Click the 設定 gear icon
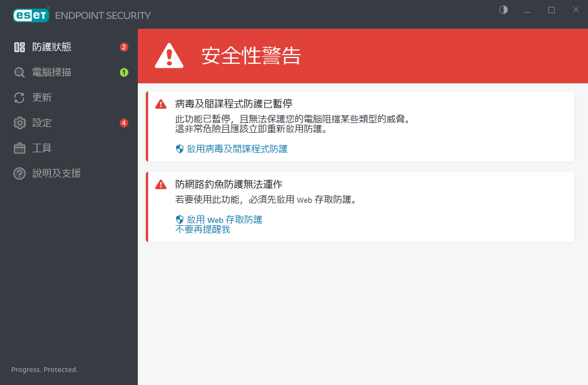The height and width of the screenshot is (385, 588). click(20, 123)
